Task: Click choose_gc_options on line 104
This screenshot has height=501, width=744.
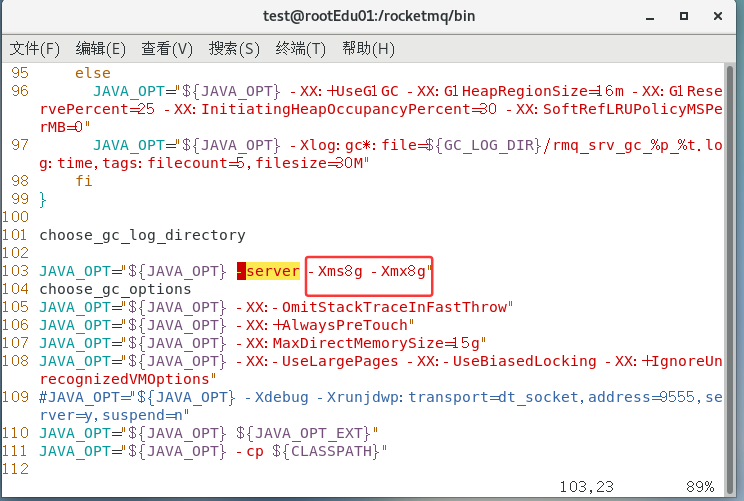Action: [x=115, y=289]
